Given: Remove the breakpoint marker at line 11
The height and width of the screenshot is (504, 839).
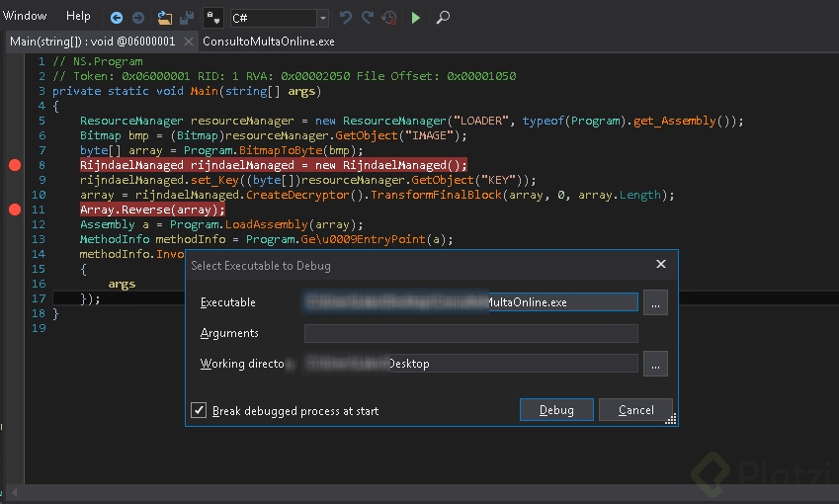Looking at the screenshot, I should [x=14, y=210].
